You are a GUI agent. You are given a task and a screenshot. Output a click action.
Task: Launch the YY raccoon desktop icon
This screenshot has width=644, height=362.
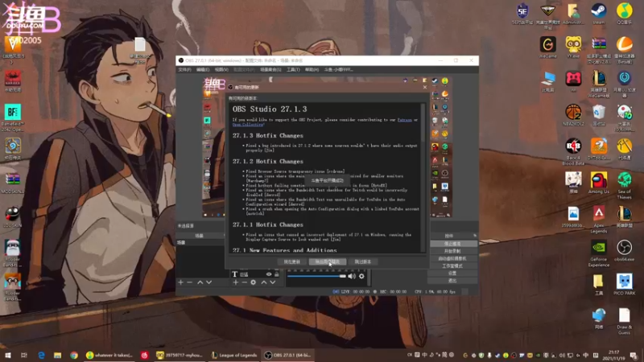coord(573,47)
